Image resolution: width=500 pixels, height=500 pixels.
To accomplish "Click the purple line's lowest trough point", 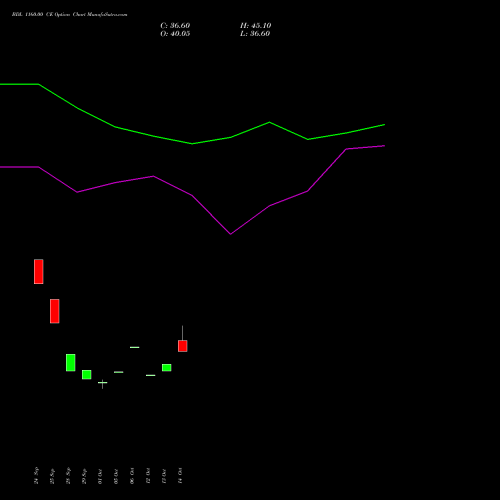I will [x=231, y=234].
